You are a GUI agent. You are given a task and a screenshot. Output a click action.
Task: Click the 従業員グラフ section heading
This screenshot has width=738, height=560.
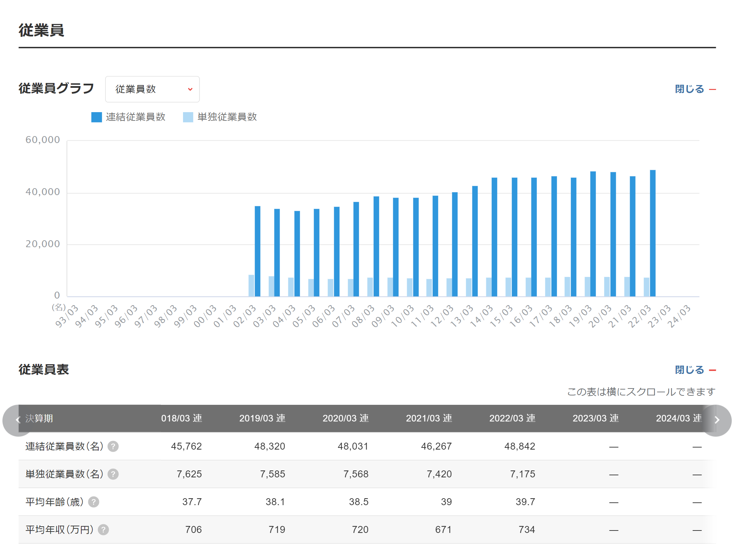click(56, 89)
